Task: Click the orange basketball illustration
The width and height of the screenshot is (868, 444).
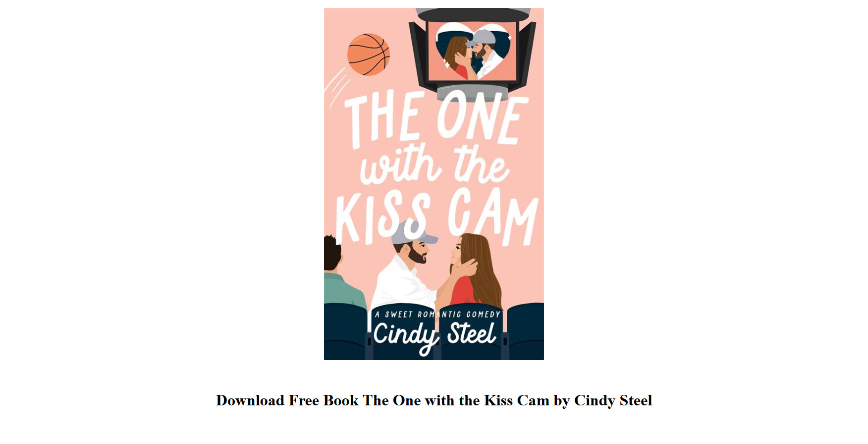Action: 368,55
